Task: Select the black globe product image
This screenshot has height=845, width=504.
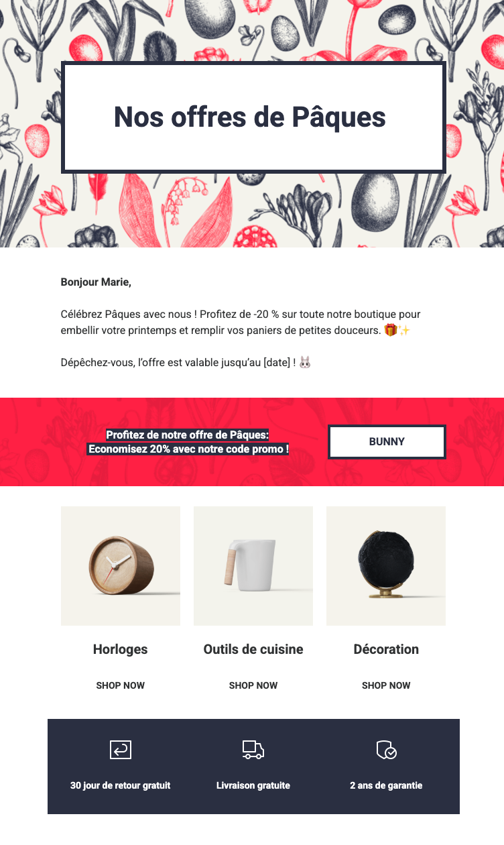Action: (386, 566)
